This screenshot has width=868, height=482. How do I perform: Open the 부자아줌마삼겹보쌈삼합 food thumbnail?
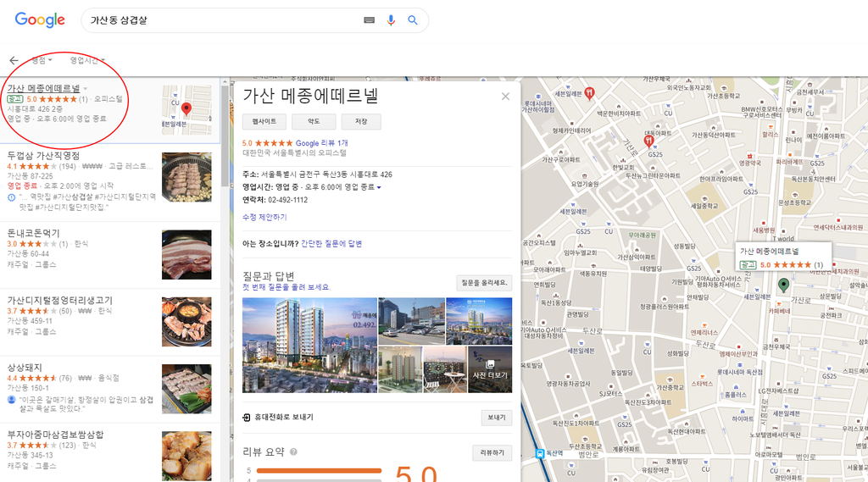pos(186,456)
